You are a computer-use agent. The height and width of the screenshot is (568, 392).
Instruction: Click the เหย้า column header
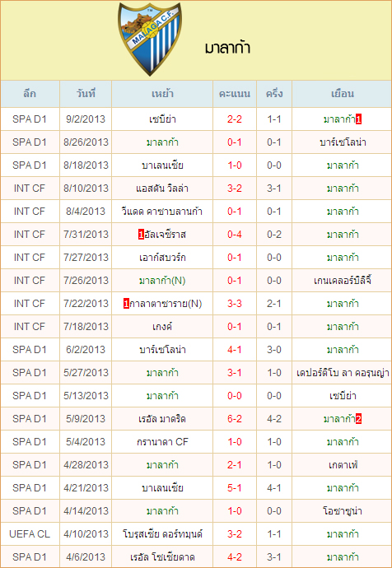[x=162, y=94]
